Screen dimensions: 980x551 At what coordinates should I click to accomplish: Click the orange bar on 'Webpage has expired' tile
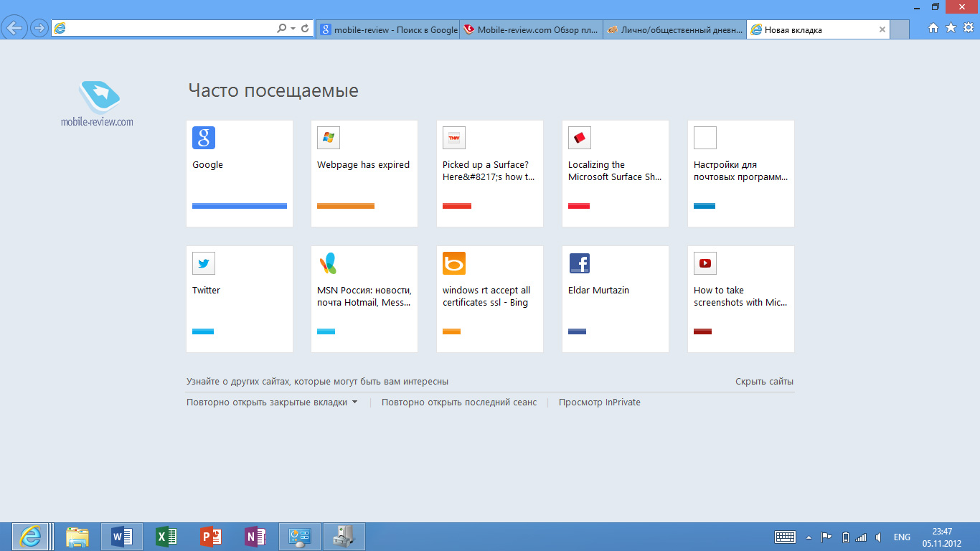point(346,206)
